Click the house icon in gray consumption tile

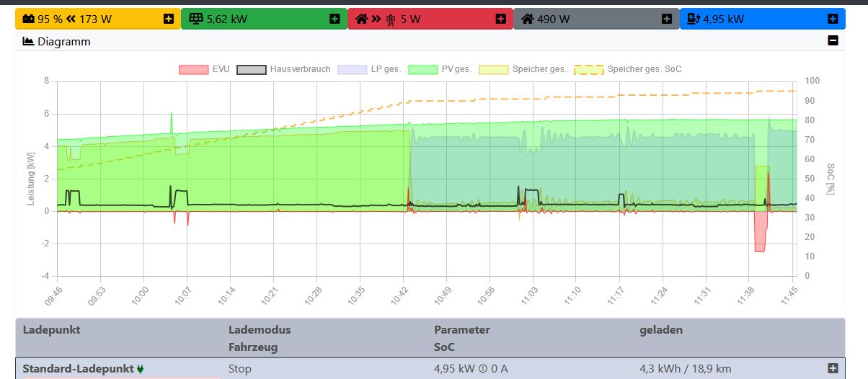click(x=527, y=19)
